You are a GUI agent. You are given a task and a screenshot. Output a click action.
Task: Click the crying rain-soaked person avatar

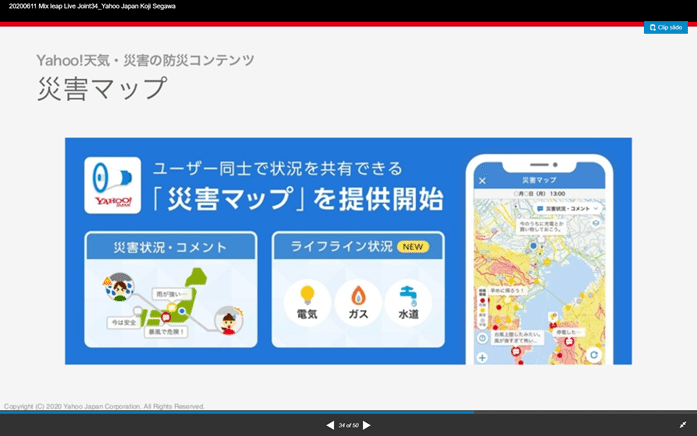click(119, 287)
